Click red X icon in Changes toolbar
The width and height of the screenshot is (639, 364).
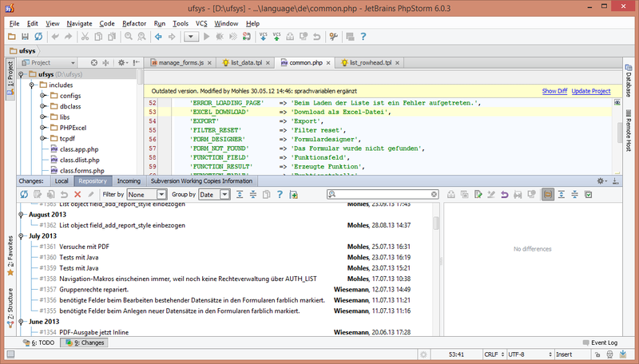click(x=77, y=195)
